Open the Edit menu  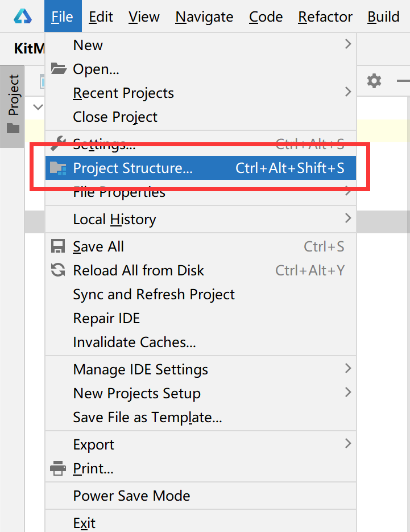pos(101,17)
